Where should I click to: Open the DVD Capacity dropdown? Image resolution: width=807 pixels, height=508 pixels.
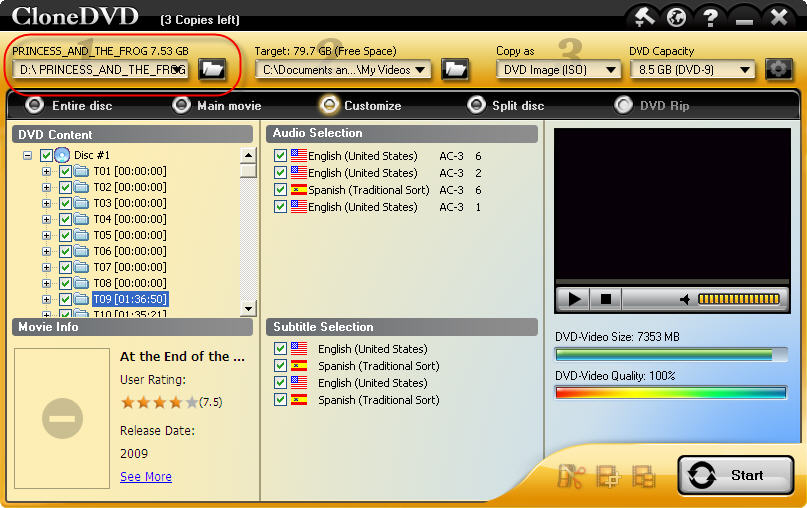[745, 69]
